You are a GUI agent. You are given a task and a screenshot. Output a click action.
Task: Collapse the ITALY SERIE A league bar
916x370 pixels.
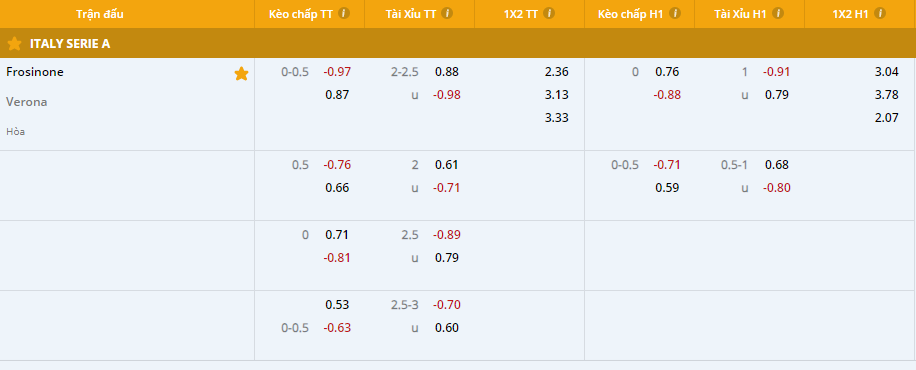pyautogui.click(x=458, y=43)
